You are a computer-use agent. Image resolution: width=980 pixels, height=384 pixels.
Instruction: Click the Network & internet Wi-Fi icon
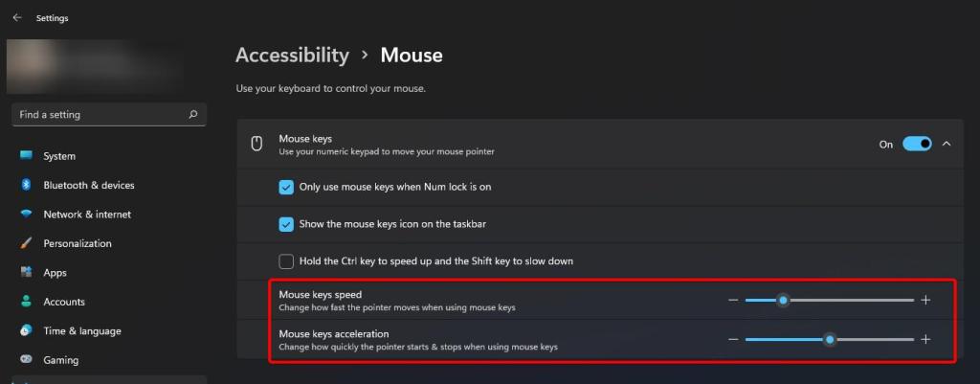pos(26,215)
